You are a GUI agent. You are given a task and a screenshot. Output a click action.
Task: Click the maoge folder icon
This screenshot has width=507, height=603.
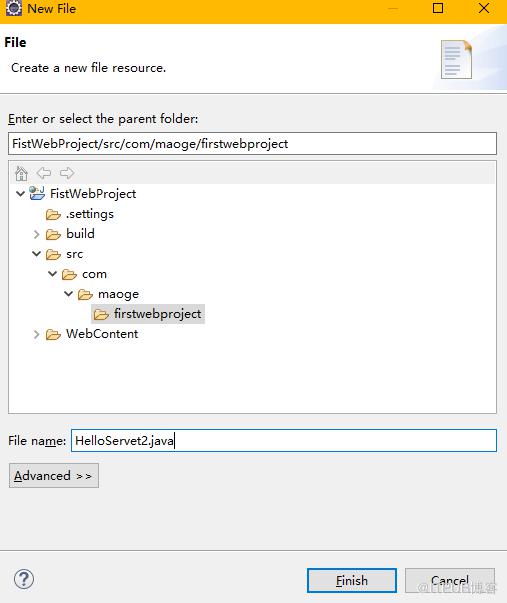pos(85,295)
